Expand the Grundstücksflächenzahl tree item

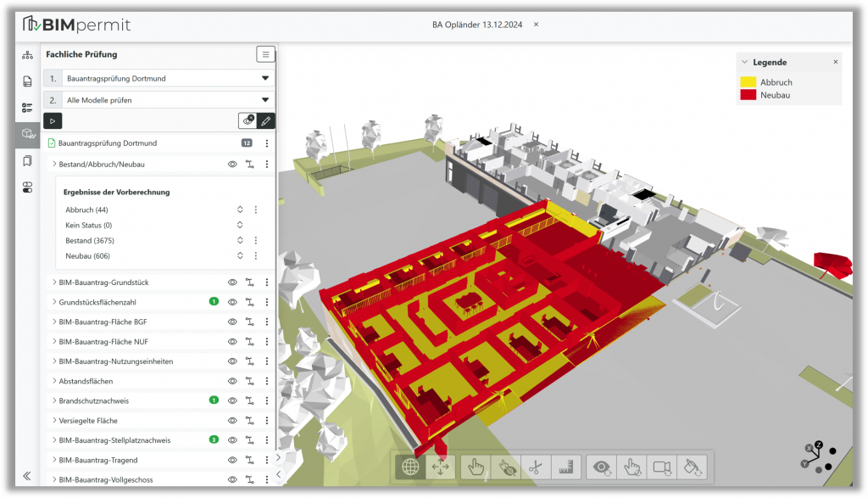tap(54, 302)
